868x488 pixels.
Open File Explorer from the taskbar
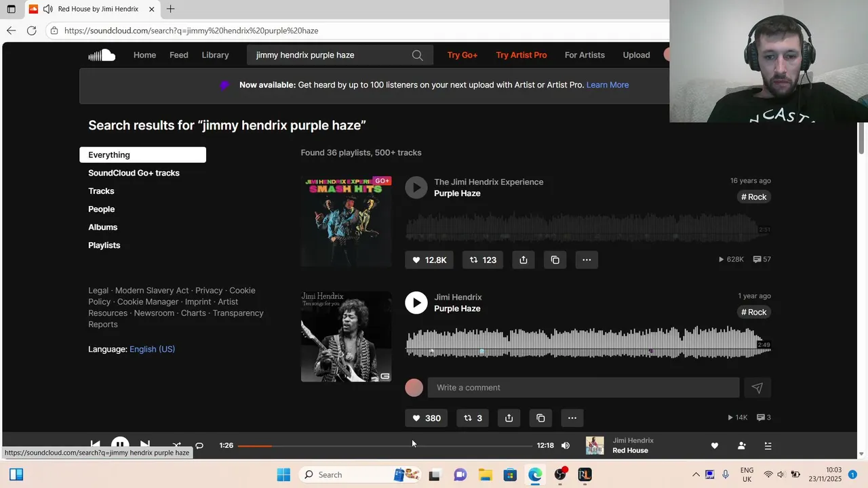click(x=485, y=474)
